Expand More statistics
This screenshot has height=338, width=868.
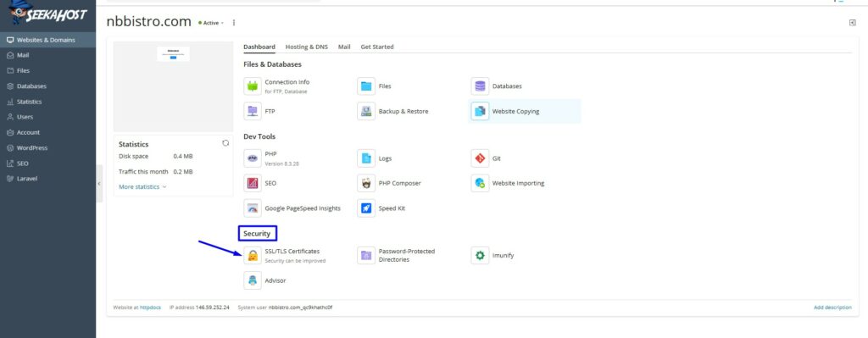(142, 187)
